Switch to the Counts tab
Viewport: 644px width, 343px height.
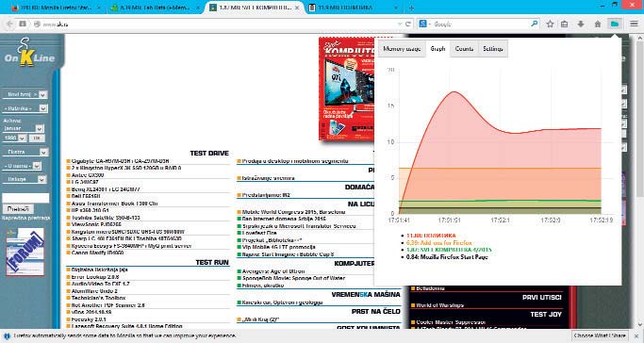pyautogui.click(x=464, y=48)
